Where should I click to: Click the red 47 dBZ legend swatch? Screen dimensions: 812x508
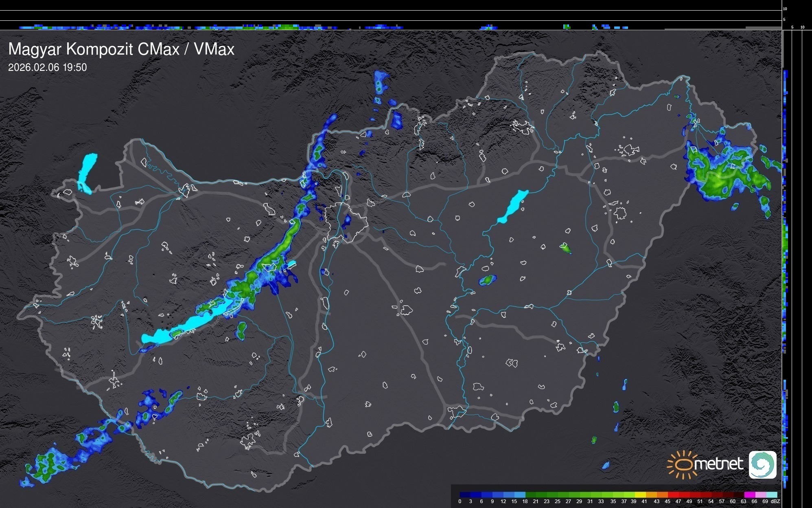pyautogui.click(x=684, y=495)
